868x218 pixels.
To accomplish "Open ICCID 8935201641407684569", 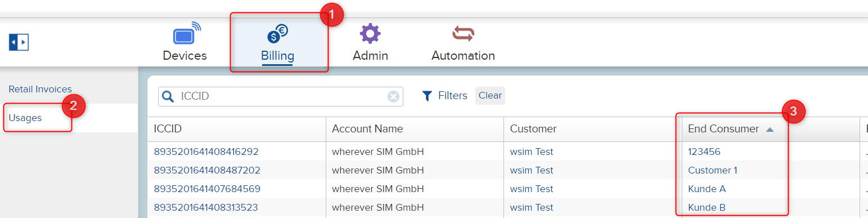I will coord(207,189).
